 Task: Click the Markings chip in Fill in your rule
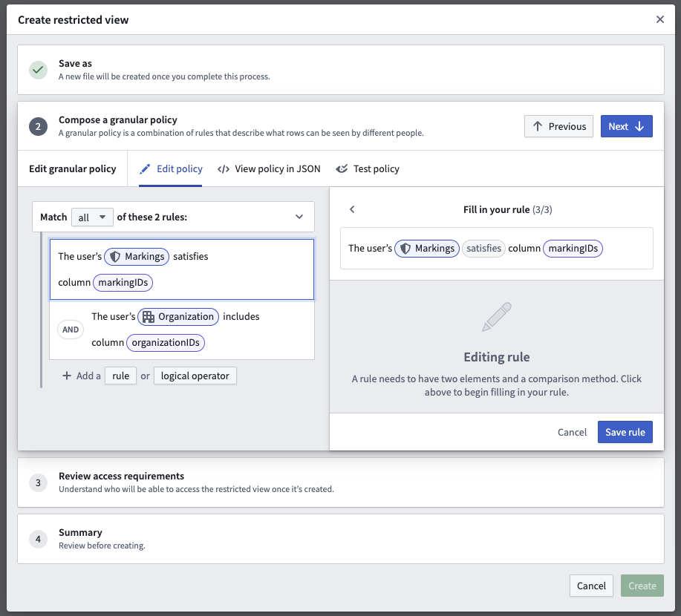coord(427,249)
